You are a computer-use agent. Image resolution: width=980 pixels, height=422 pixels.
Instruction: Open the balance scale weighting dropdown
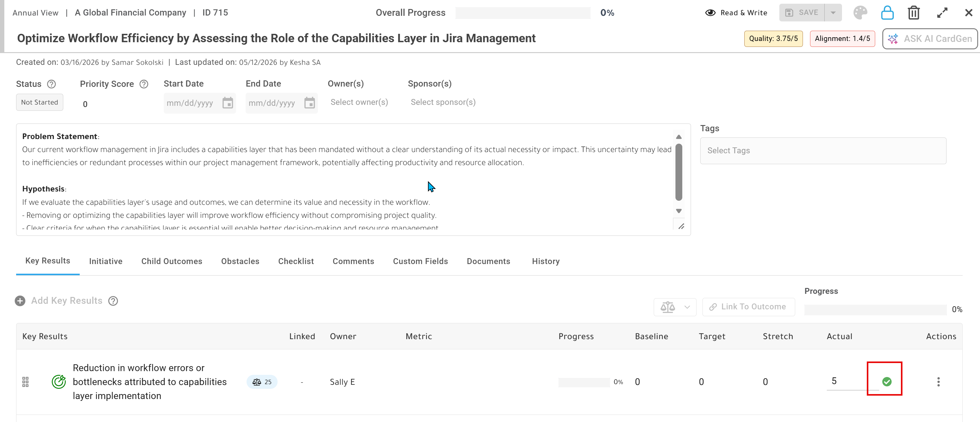tap(675, 307)
